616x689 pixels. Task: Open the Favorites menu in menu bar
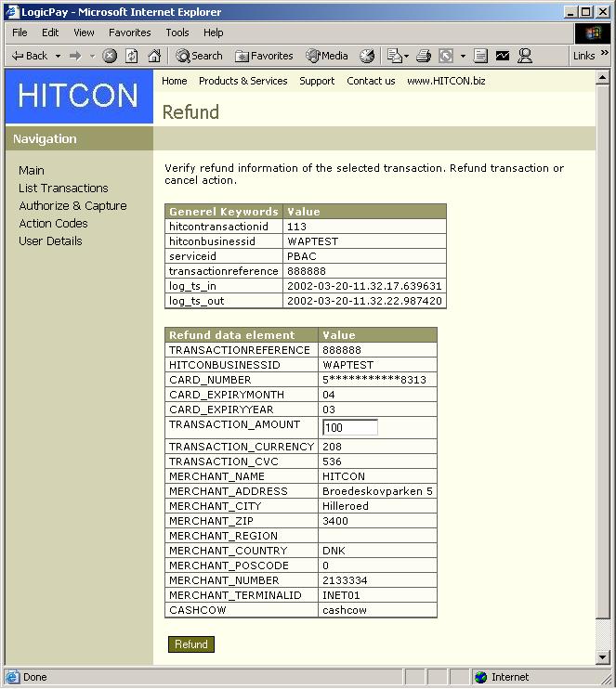129,32
